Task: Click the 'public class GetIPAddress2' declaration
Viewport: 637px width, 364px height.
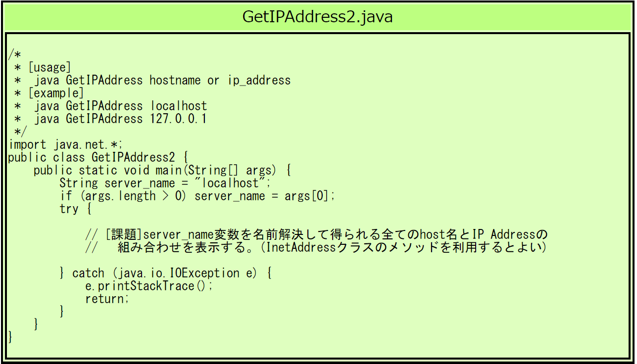Action: [x=98, y=157]
